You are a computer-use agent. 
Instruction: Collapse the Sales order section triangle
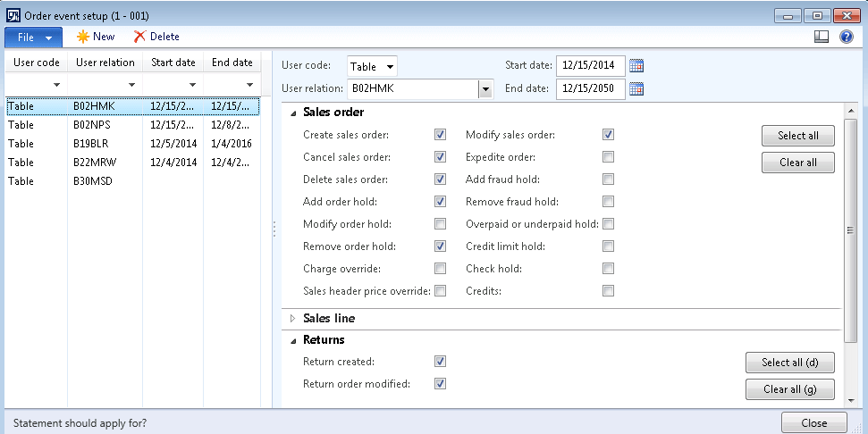tap(292, 113)
